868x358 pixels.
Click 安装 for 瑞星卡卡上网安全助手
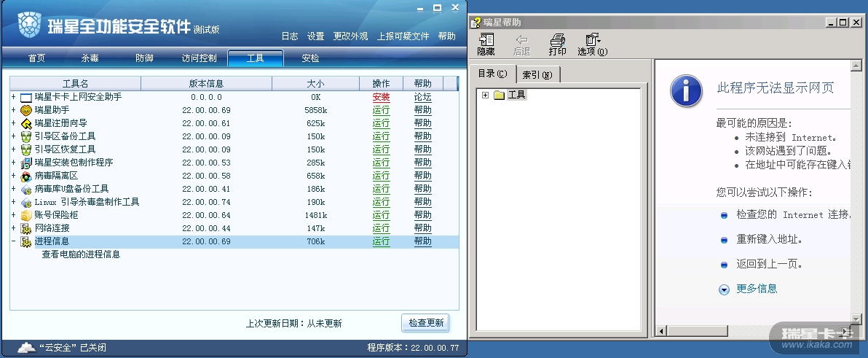[381, 97]
